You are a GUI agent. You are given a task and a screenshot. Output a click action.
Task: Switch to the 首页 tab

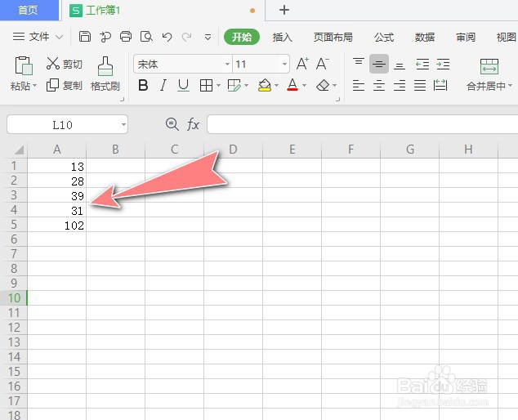point(29,11)
